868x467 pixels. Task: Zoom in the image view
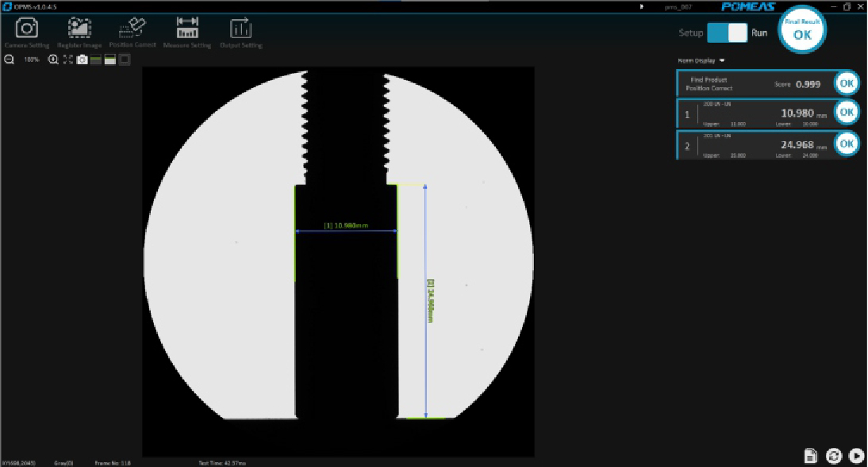[53, 59]
